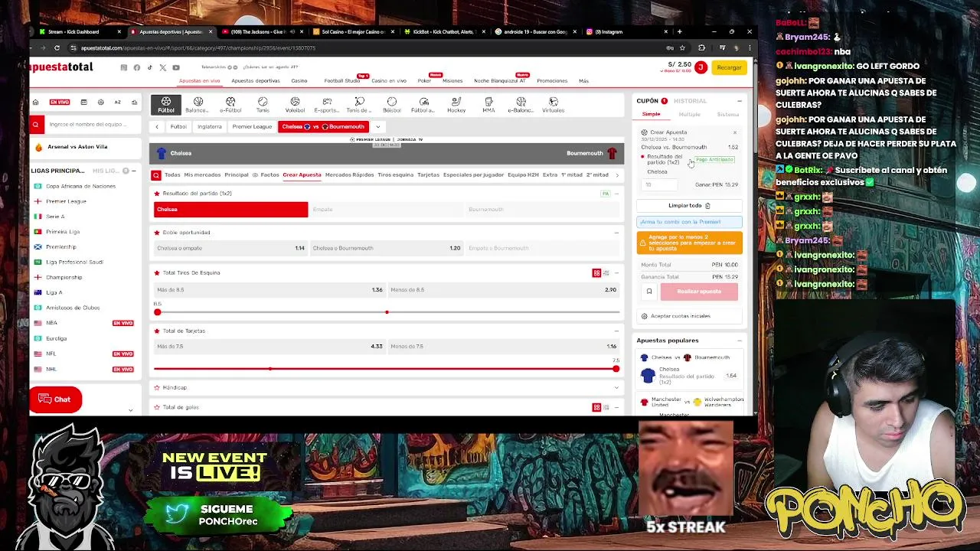Select the e-Fútbol sport icon
Viewport: 980px width, 551px height.
[x=230, y=105]
